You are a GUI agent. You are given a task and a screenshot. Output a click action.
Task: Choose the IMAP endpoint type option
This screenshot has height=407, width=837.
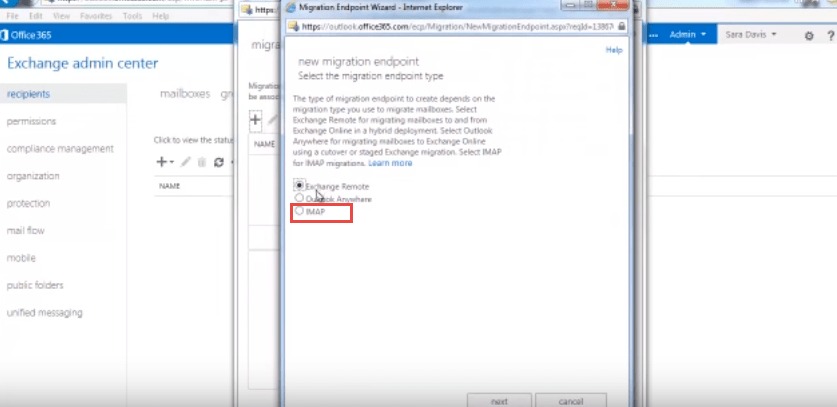tap(299, 211)
